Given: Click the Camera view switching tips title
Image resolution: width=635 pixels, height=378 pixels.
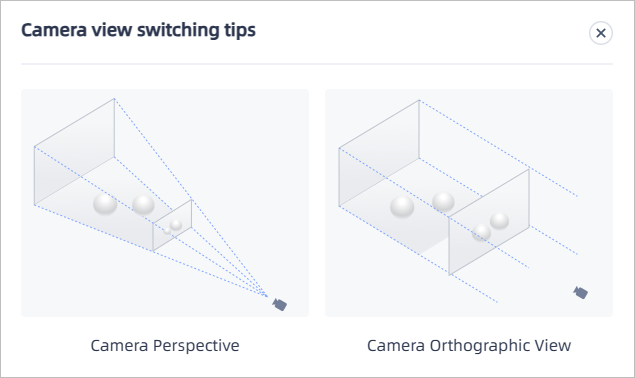Looking at the screenshot, I should (139, 30).
